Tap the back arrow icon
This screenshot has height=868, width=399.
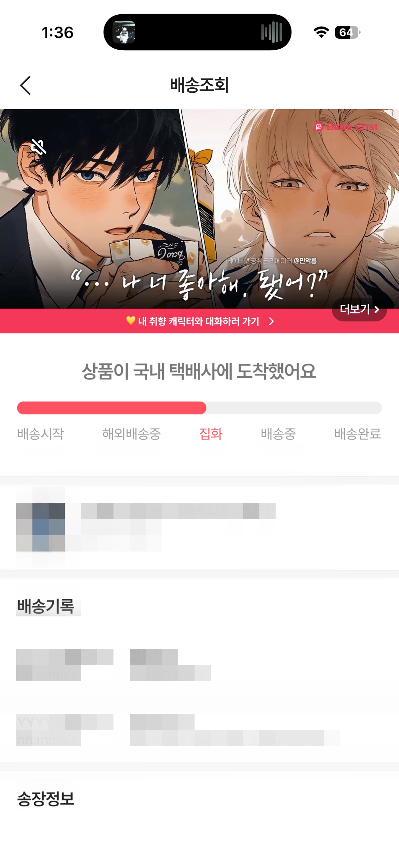pos(25,85)
